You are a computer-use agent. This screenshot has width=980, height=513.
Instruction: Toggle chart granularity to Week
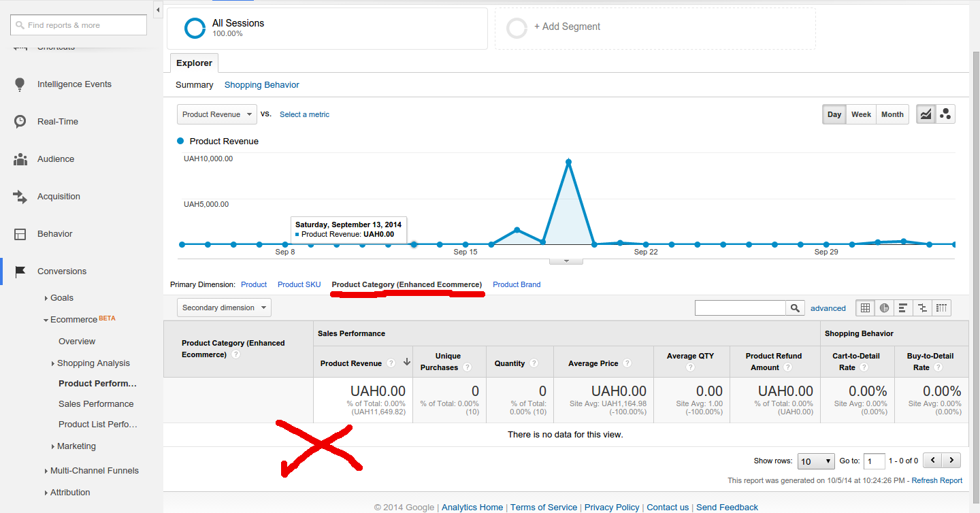[861, 114]
